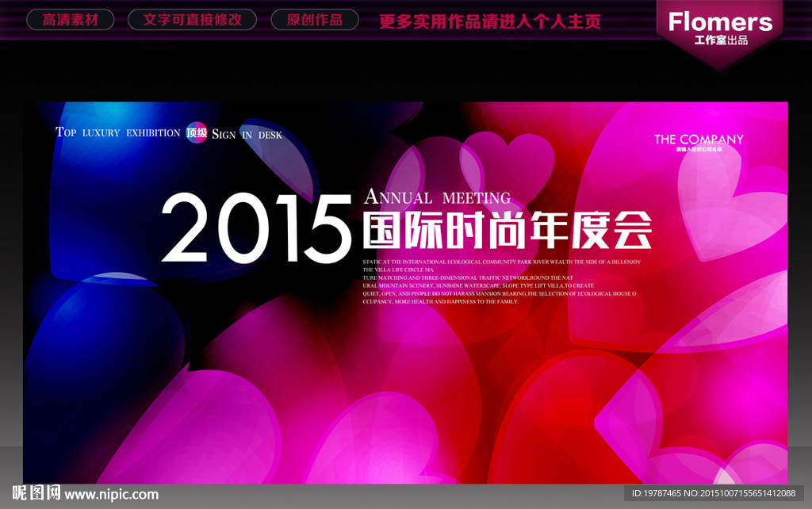Click the 'STATIC AT THE INTERNATIONAL' paragraph line
The image size is (812, 509).
[501, 262]
